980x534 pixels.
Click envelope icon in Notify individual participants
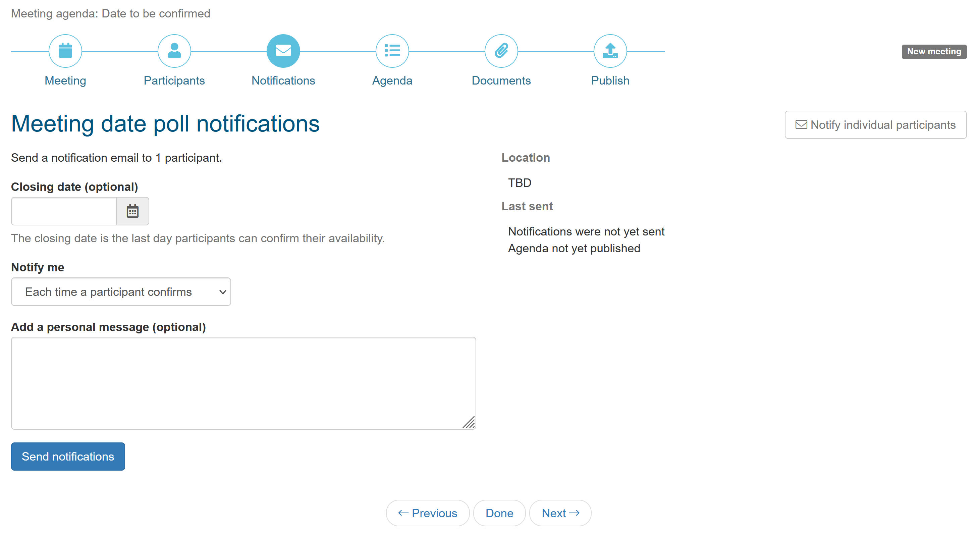point(801,125)
